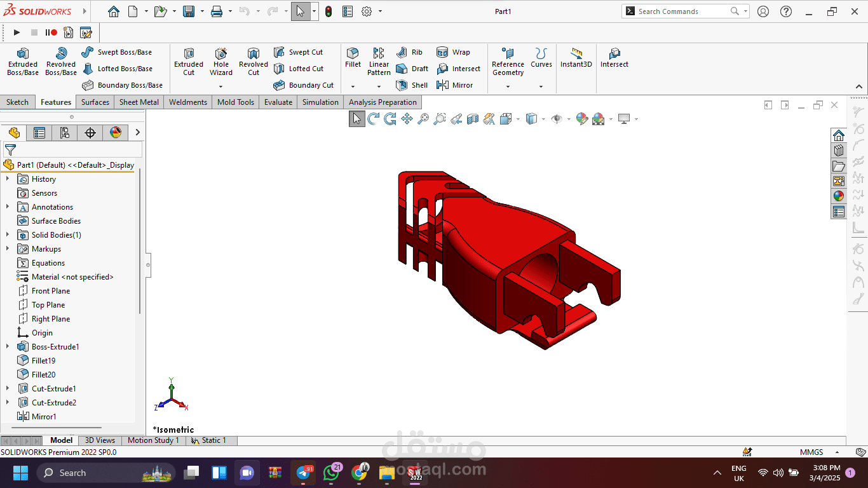Select the Mirror1 feature
868x488 pixels.
click(44, 417)
